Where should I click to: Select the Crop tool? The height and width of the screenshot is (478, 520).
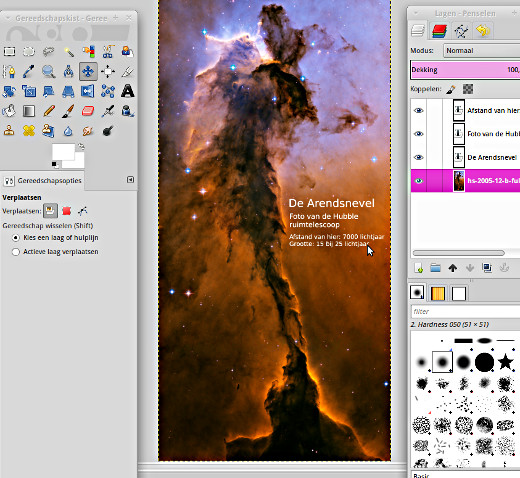coord(128,71)
